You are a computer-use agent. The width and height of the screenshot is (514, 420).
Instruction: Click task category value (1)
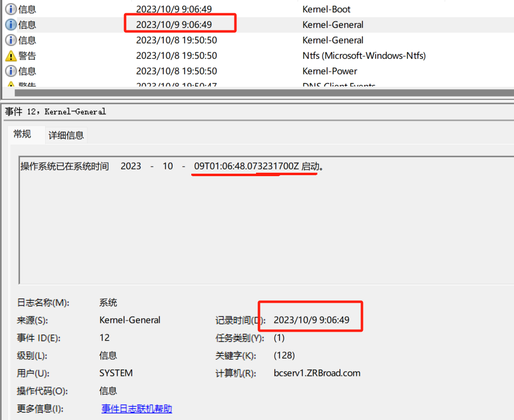pos(279,338)
